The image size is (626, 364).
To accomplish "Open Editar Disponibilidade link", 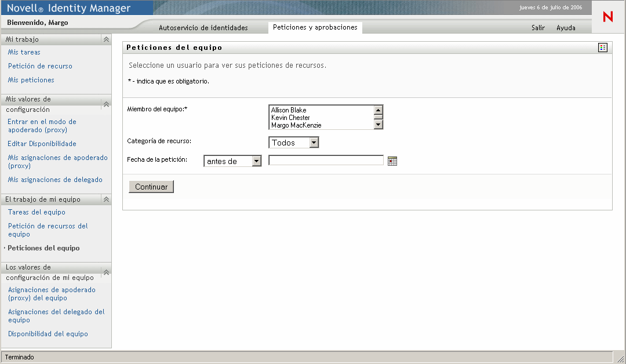I will [42, 144].
